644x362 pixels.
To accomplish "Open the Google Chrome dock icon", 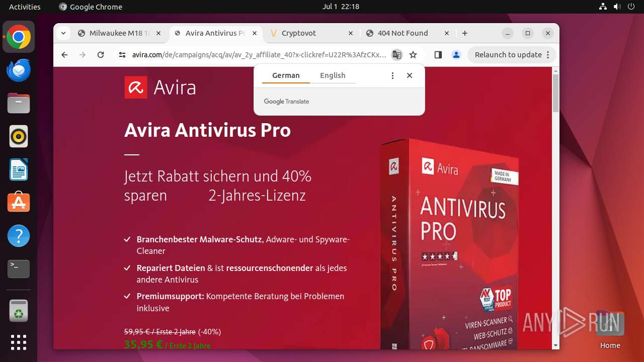I will [x=19, y=37].
